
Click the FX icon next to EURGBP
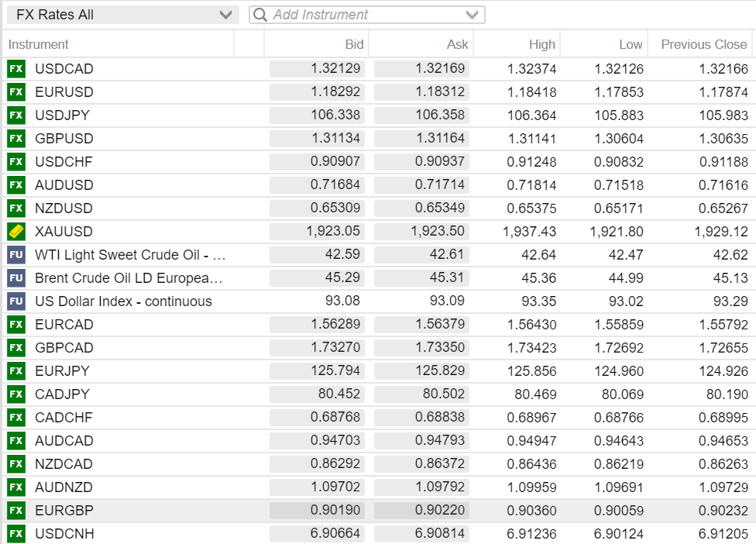(x=15, y=511)
